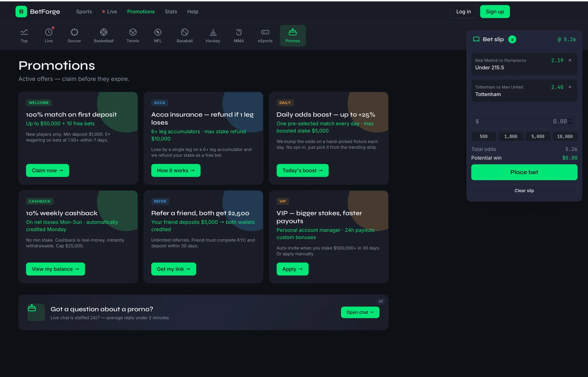Click How it works for Acca insurance

tap(176, 170)
